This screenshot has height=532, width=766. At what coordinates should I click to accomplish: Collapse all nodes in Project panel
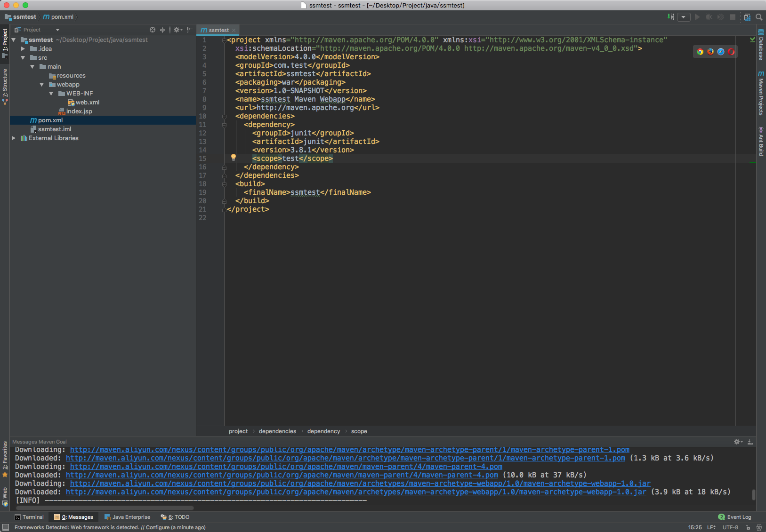click(x=162, y=30)
